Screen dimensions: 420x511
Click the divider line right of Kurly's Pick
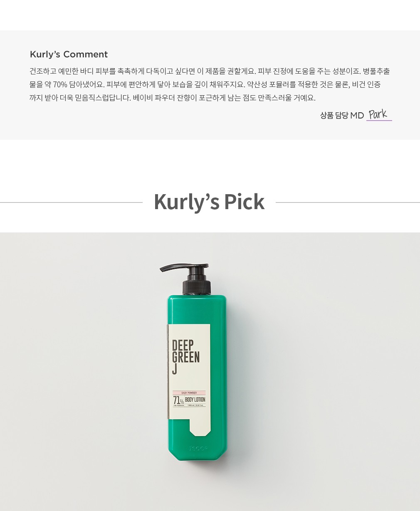tap(348, 202)
